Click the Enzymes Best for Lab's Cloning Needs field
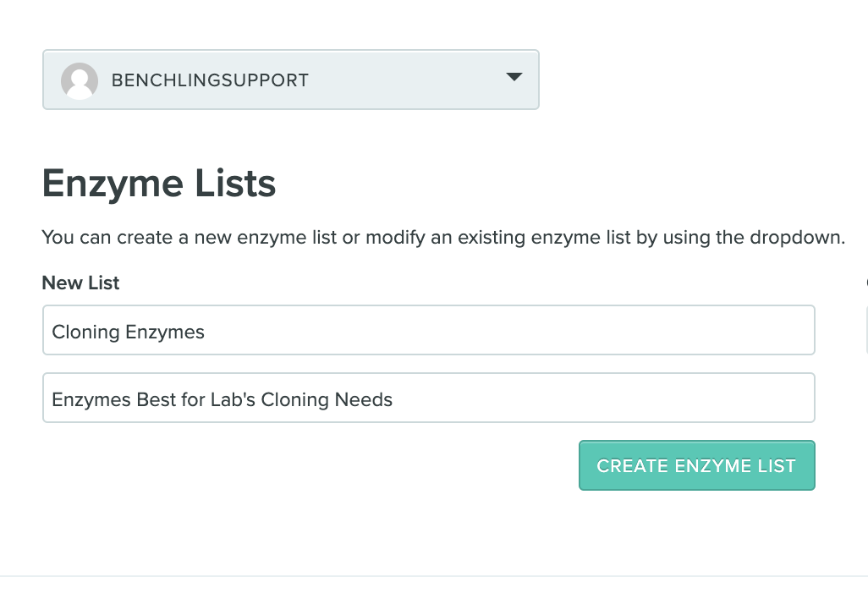This screenshot has width=868, height=599. pos(428,398)
